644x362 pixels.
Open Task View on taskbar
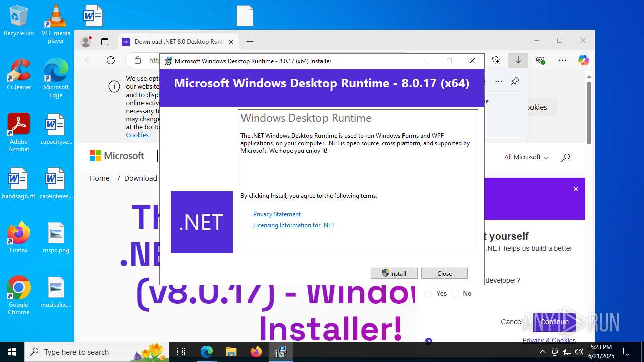point(181,352)
